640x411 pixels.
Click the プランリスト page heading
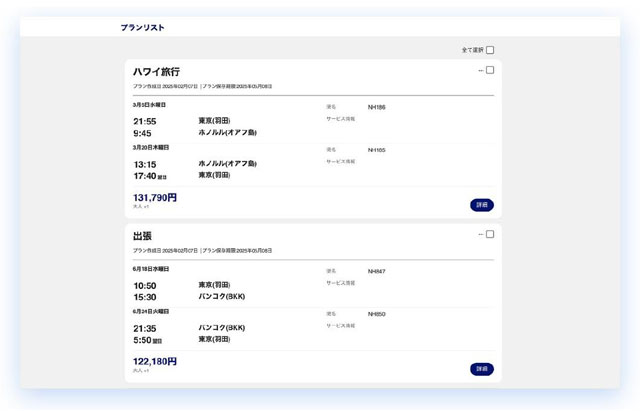(142, 28)
